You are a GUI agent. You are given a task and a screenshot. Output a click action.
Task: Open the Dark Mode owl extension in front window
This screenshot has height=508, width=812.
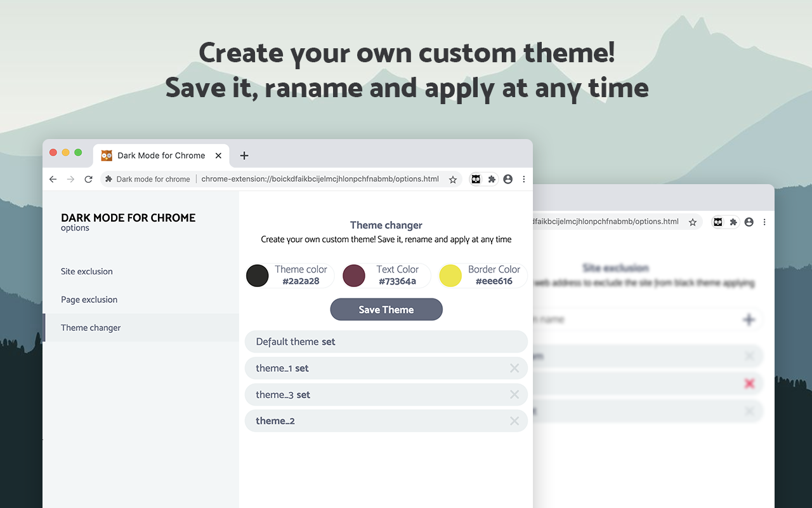pos(476,179)
